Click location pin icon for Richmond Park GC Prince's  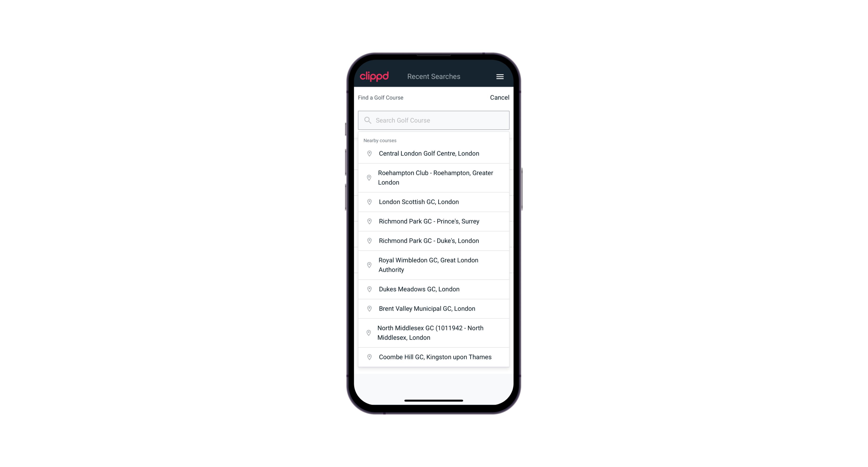369,221
